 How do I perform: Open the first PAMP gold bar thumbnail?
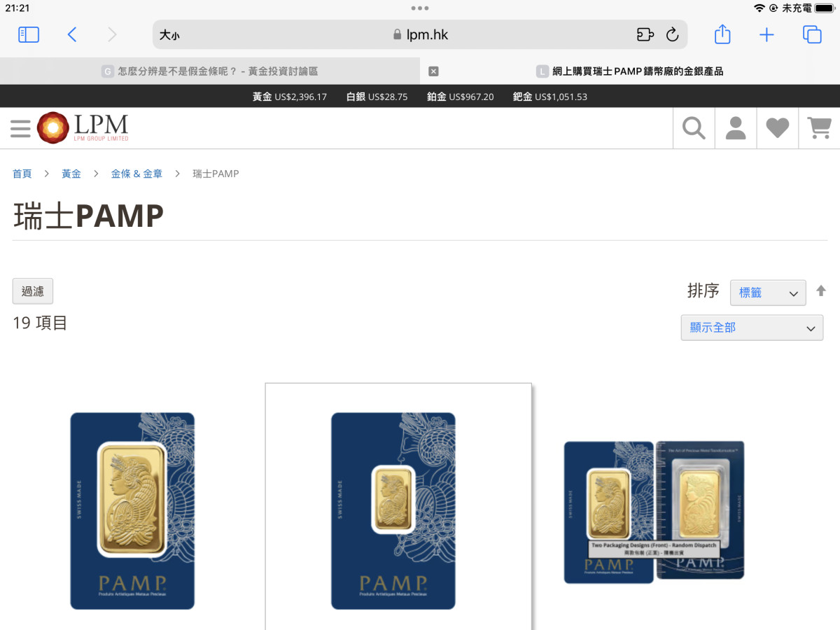pyautogui.click(x=132, y=511)
